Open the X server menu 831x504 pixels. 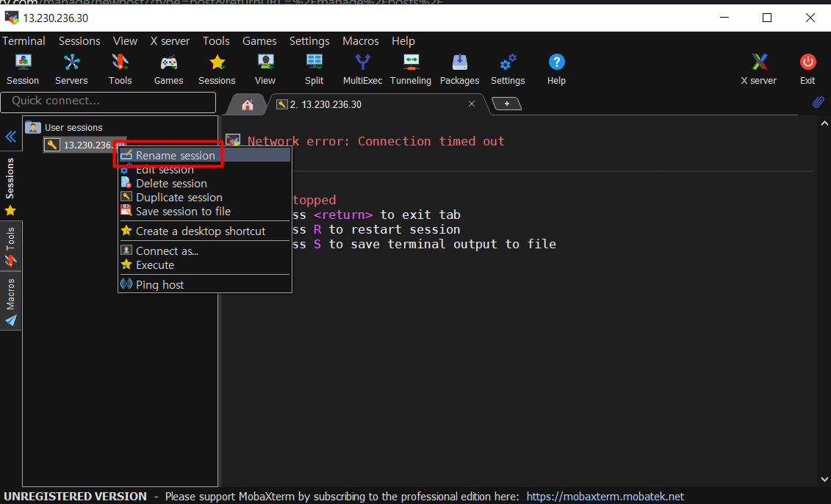170,41
